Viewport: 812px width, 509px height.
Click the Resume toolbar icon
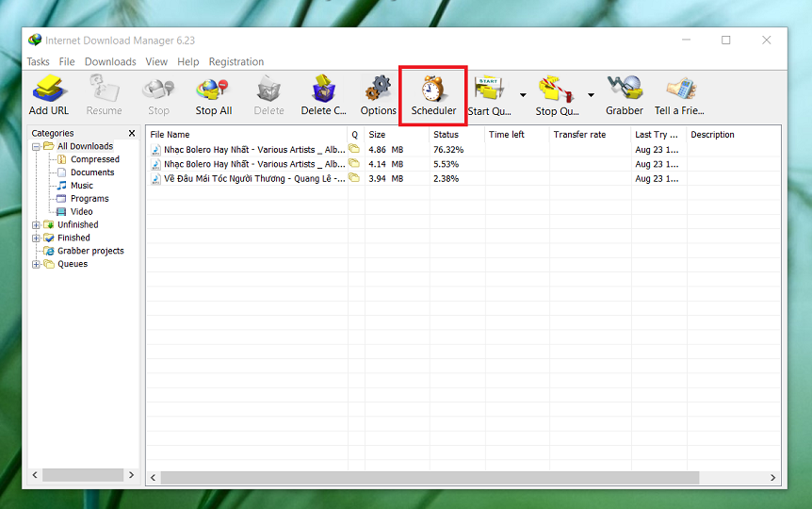pos(104,90)
